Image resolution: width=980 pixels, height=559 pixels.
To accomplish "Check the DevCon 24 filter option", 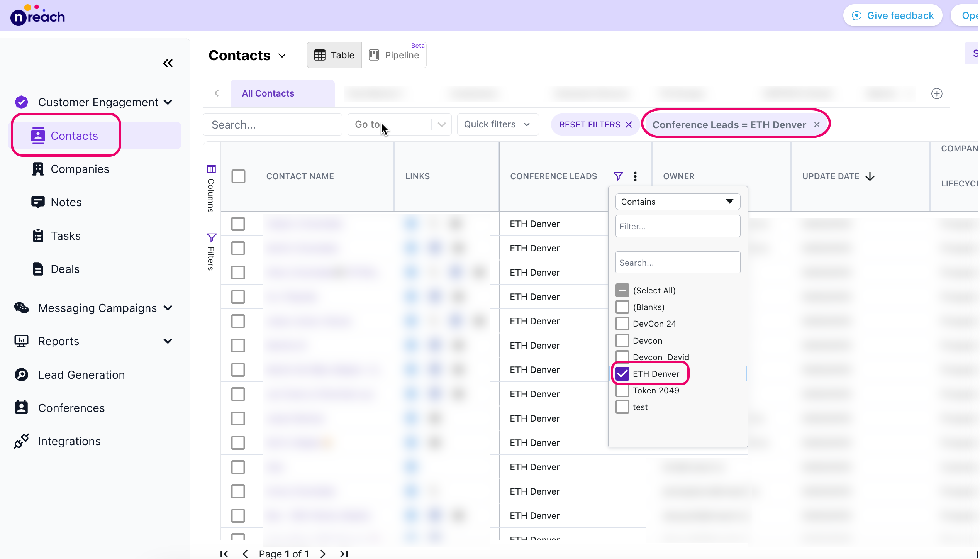I will pos(622,324).
